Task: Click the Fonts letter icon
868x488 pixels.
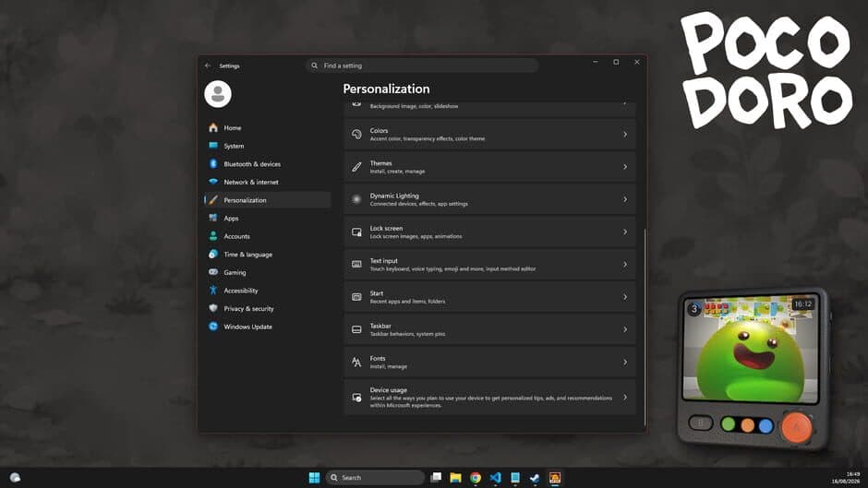Action: [356, 362]
